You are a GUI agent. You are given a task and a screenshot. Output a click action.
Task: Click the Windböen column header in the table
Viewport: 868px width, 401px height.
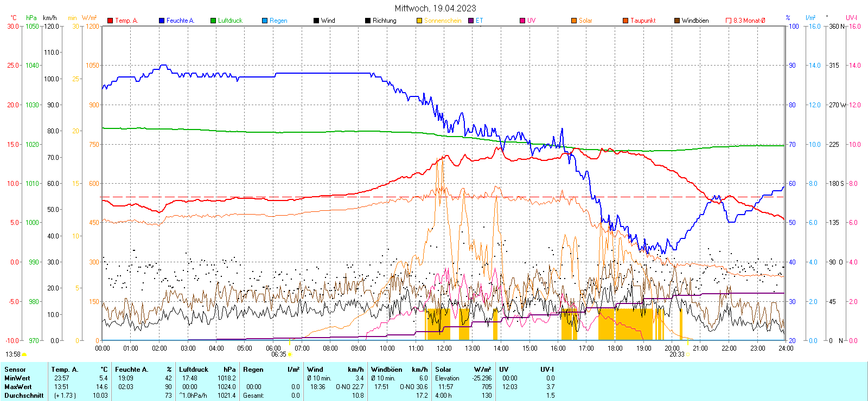coord(386,370)
